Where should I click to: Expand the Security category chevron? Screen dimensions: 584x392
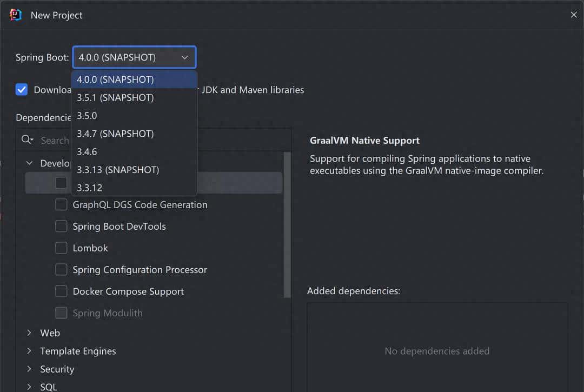coord(29,369)
